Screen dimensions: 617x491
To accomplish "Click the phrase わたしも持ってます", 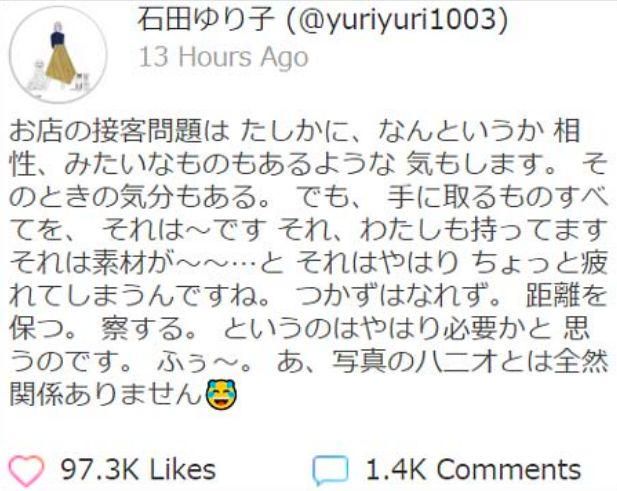I will (x=484, y=230).
